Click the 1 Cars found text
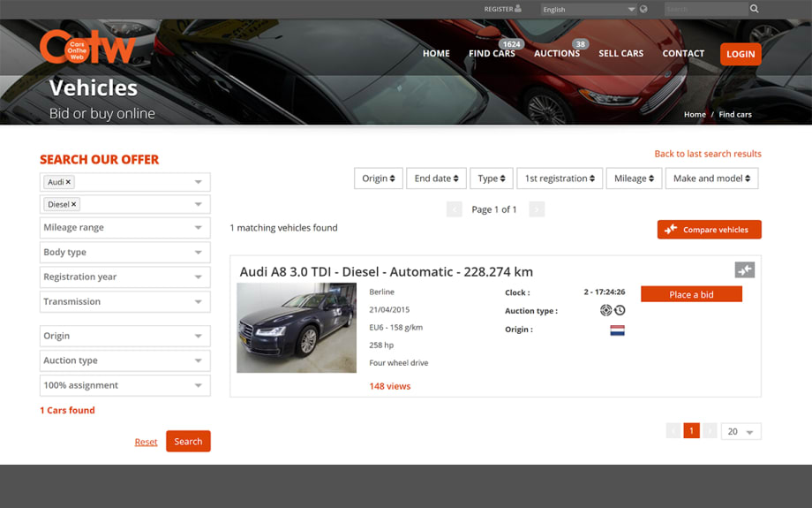The image size is (812, 508). (67, 410)
